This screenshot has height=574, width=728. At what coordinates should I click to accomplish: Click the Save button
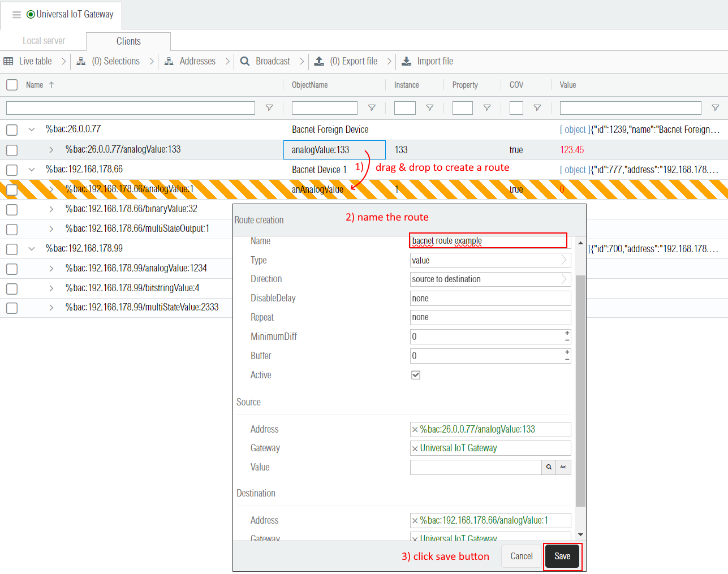coord(562,556)
